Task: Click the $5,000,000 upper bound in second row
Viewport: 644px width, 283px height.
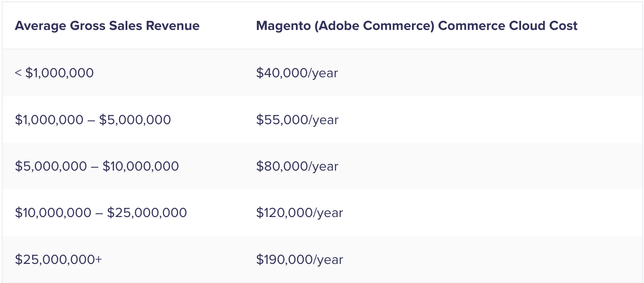Action: tap(135, 120)
